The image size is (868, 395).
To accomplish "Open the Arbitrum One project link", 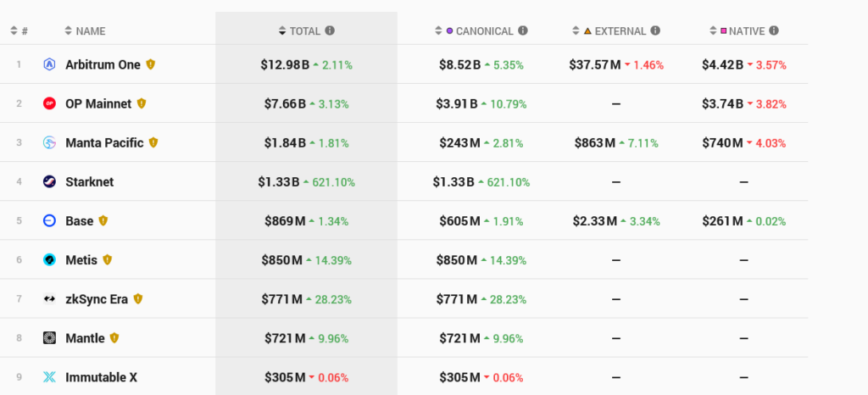I will [x=103, y=64].
